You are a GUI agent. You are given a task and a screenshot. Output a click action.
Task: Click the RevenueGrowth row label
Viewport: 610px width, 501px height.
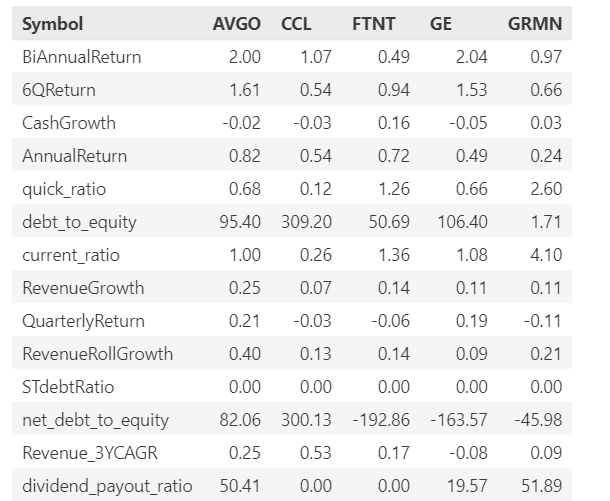point(83,288)
